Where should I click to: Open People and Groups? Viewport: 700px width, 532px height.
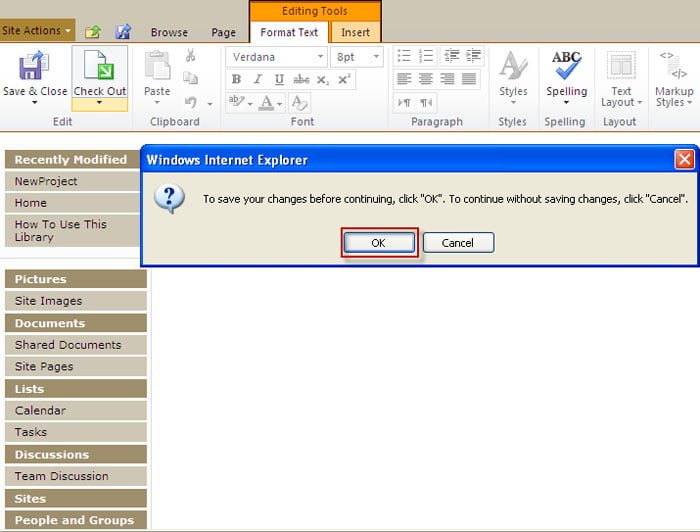click(76, 520)
